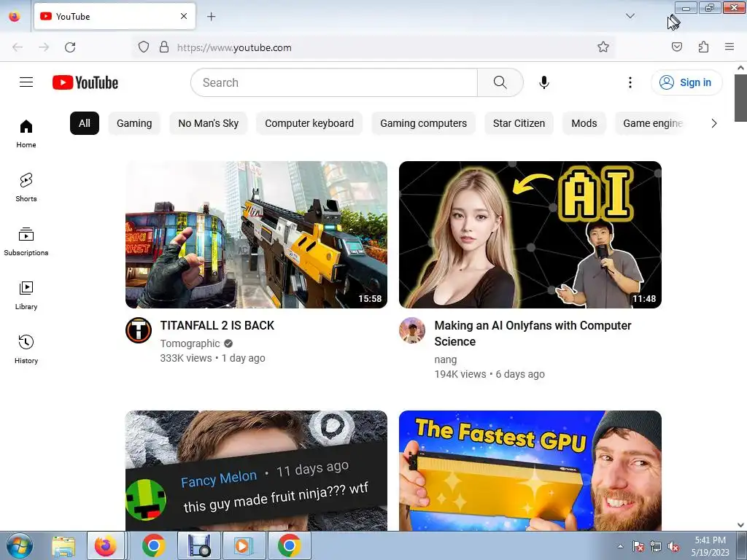Viewport: 747px width, 560px height.
Task: Play Fancy Melon fruit ninja thumbnail
Action: click(256, 470)
